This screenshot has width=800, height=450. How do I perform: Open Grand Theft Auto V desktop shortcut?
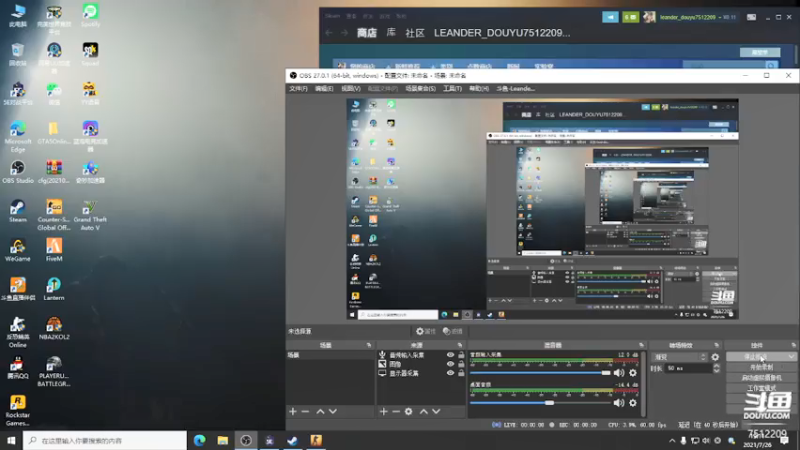(x=90, y=215)
